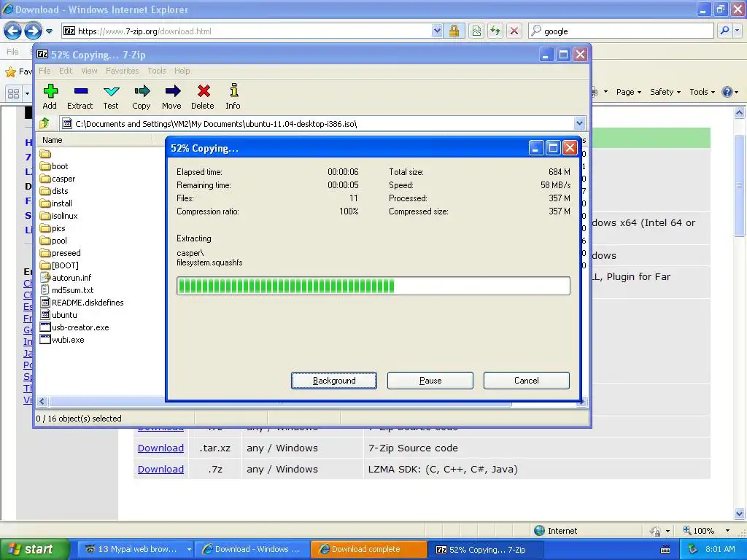The image size is (747, 560).
Task: Click the on-screen keyboard tray icon
Action: (x=665, y=550)
